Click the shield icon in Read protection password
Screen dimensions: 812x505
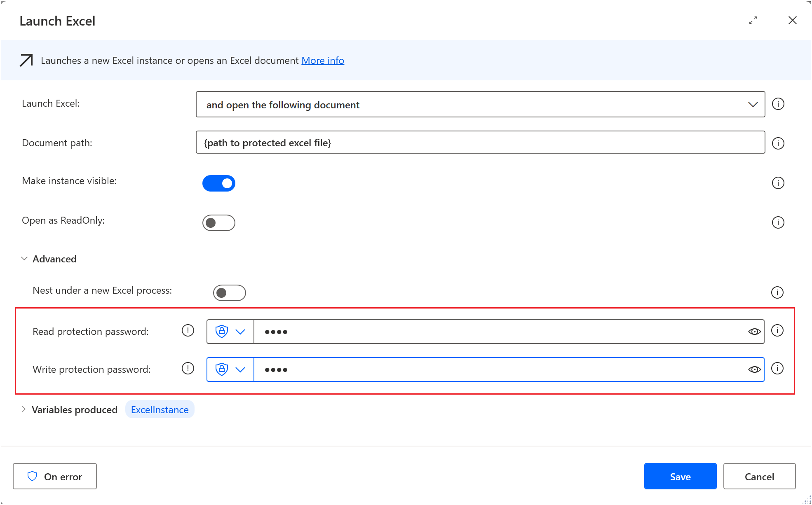[221, 331]
